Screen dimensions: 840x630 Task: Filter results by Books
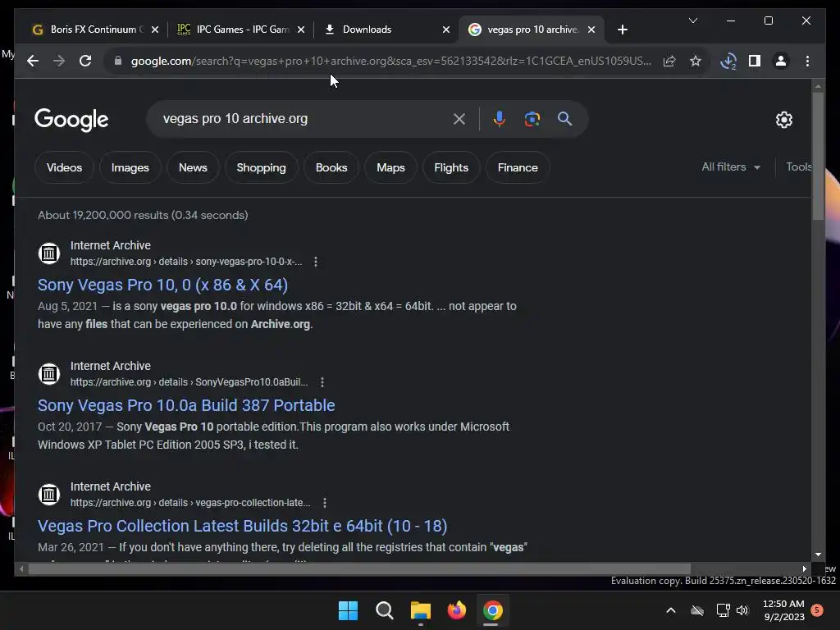click(x=331, y=167)
